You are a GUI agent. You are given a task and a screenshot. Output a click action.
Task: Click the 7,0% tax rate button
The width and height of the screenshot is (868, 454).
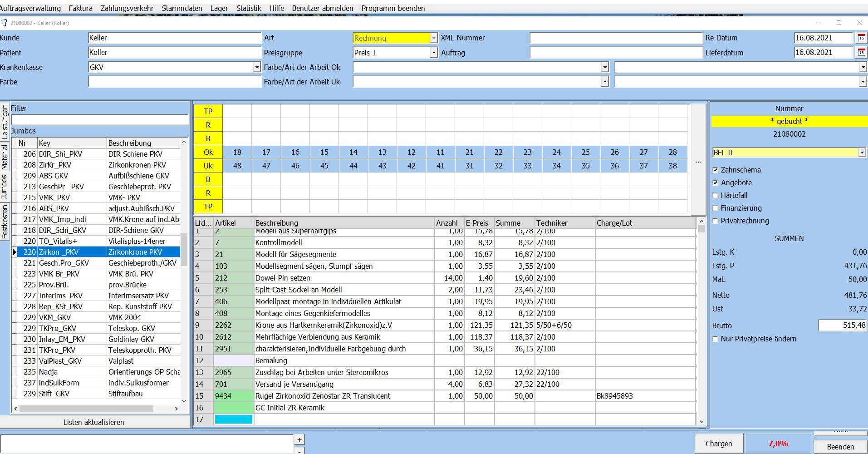[778, 444]
